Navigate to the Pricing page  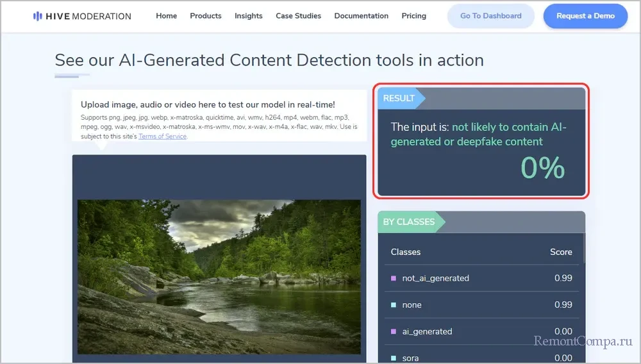[x=413, y=16]
